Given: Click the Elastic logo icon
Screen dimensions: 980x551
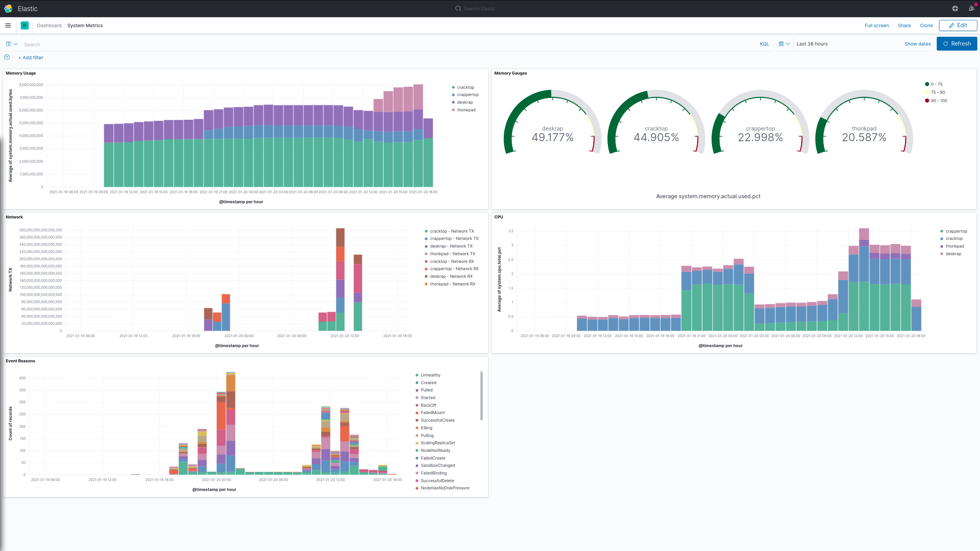Looking at the screenshot, I should coord(8,8).
